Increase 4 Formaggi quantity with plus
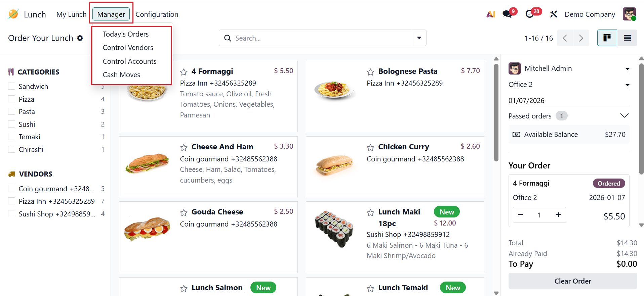 558,215
